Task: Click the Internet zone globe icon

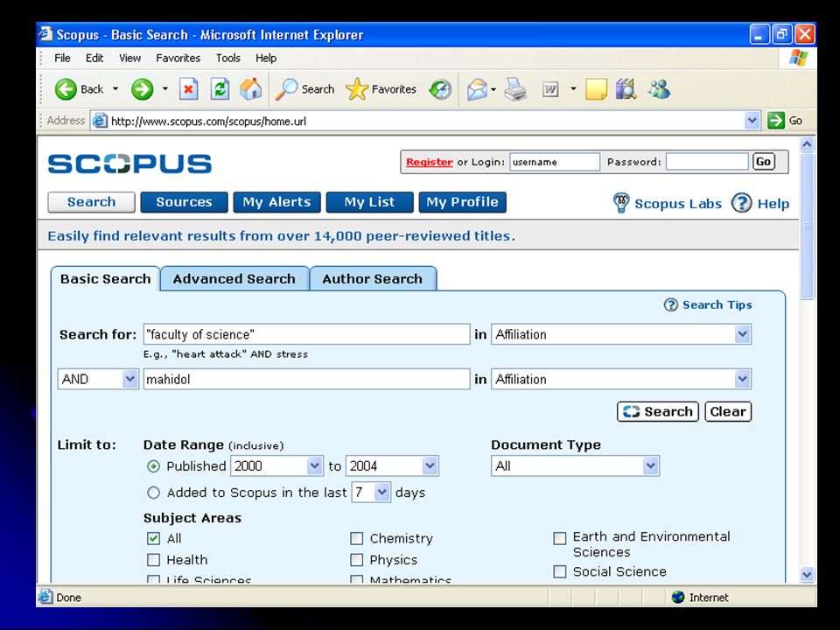Action: click(678, 597)
